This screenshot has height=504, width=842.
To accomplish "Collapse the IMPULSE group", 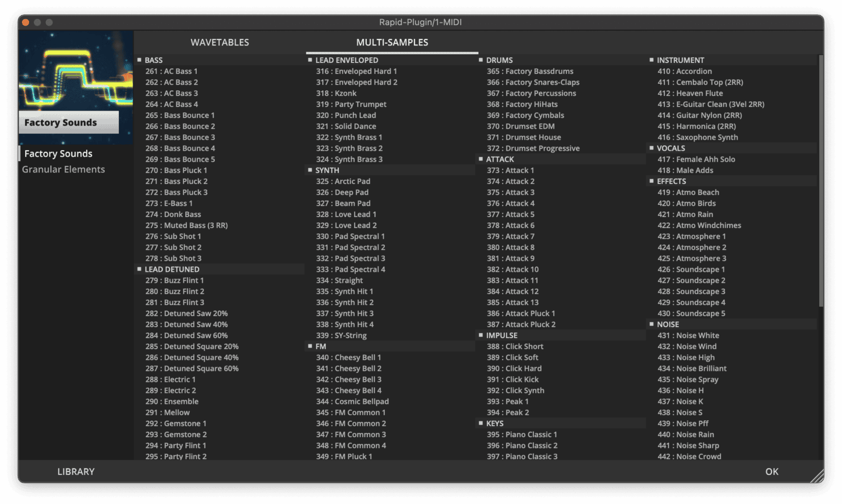I will tap(481, 335).
